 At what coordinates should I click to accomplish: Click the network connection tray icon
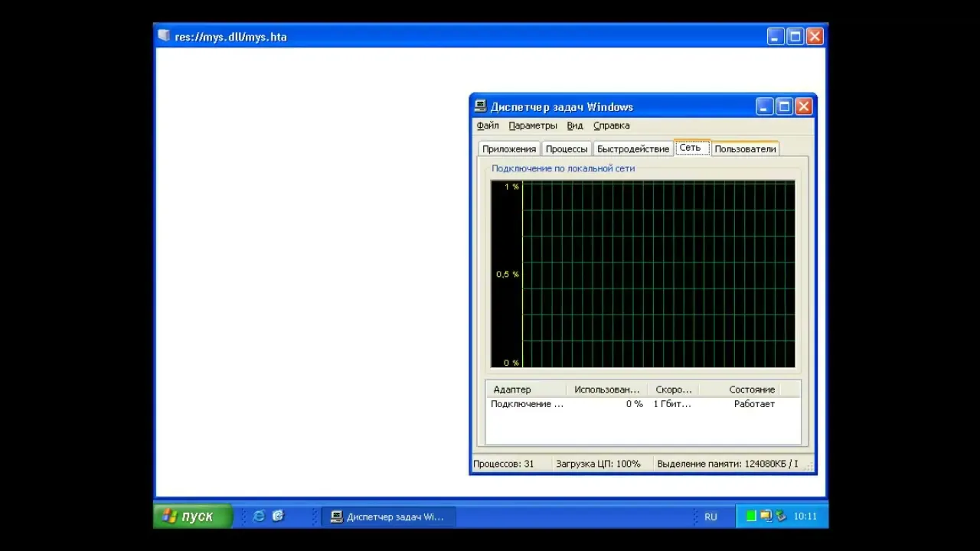click(x=766, y=517)
